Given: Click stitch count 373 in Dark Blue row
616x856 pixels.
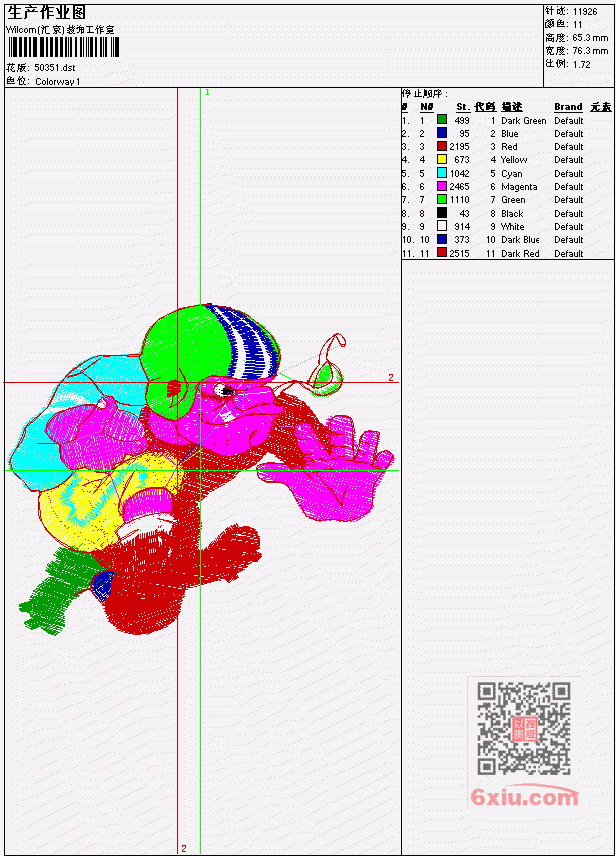Looking at the screenshot, I should pos(462,240).
